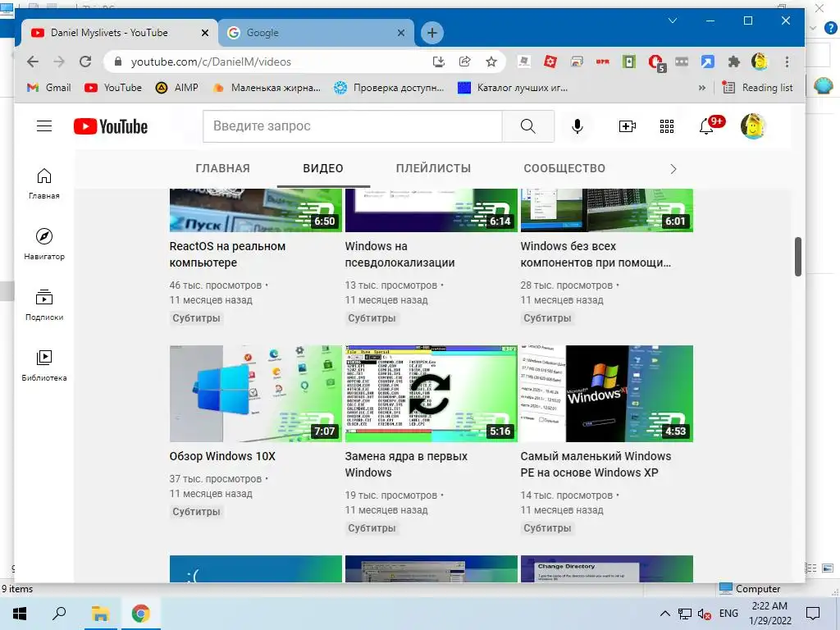Viewport: 840px width, 630px height.
Task: Show hidden tray icons with taskbar chevron
Action: [x=664, y=614]
